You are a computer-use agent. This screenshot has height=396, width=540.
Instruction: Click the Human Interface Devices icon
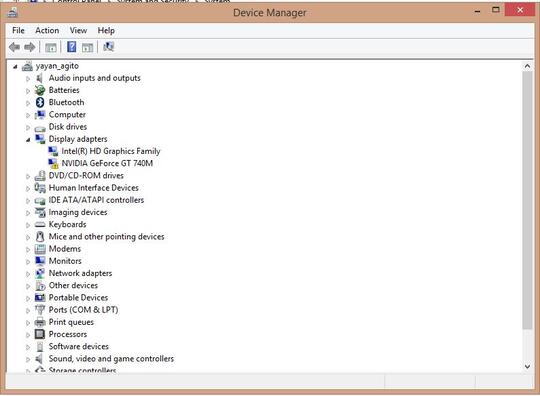[x=40, y=188]
